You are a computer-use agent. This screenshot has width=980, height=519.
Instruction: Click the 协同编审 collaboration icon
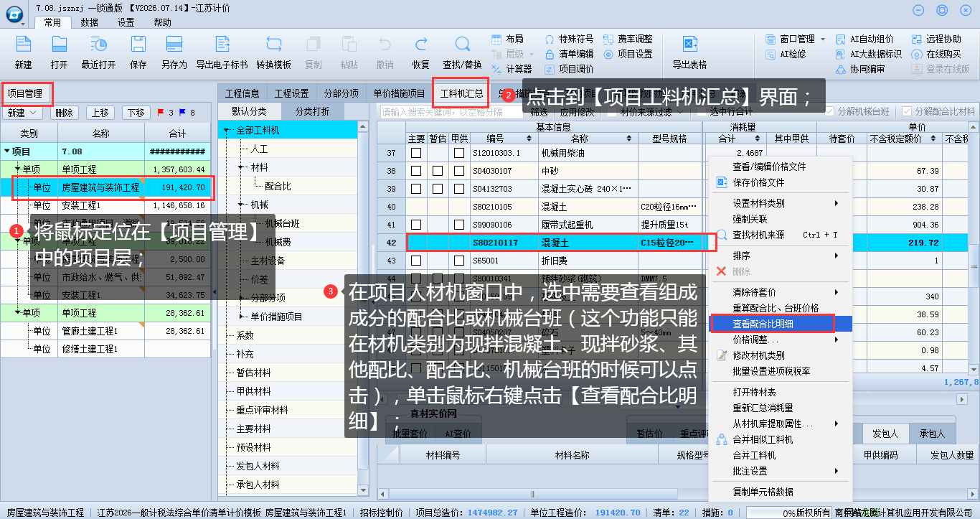[842, 69]
